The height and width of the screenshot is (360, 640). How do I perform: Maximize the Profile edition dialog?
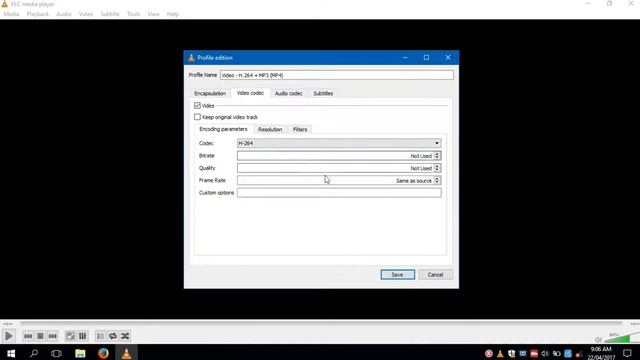coord(426,58)
